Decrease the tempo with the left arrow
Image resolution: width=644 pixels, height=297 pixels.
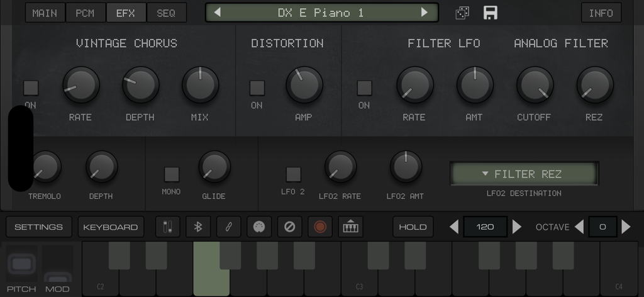tap(454, 227)
